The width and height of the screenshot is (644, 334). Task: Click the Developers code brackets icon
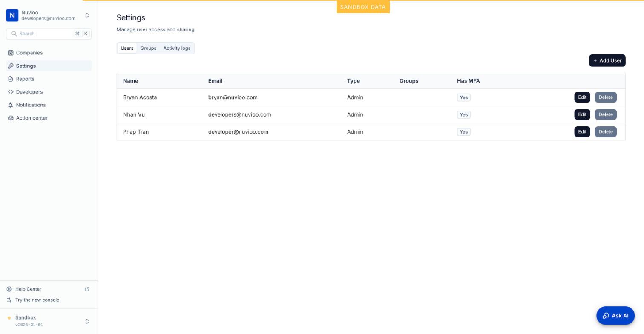point(11,92)
